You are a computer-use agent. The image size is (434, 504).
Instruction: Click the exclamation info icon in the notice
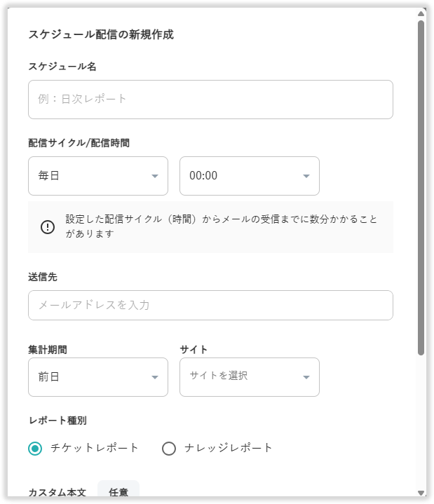click(x=48, y=227)
